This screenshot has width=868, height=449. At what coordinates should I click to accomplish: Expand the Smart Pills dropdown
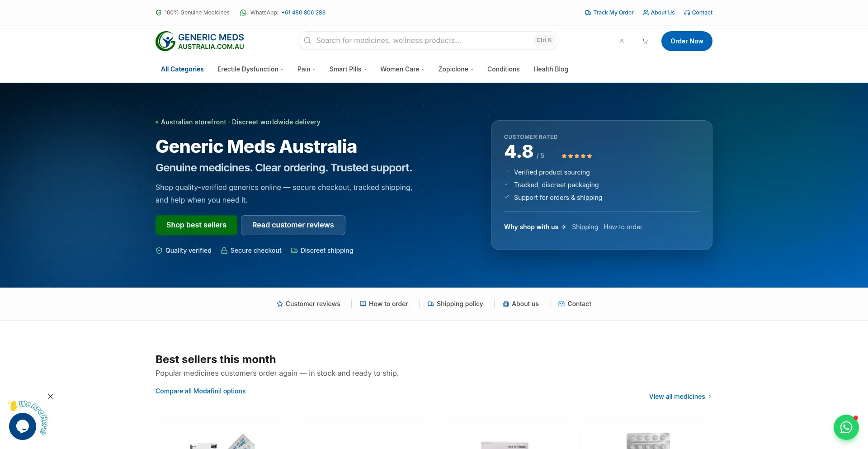[x=348, y=69]
